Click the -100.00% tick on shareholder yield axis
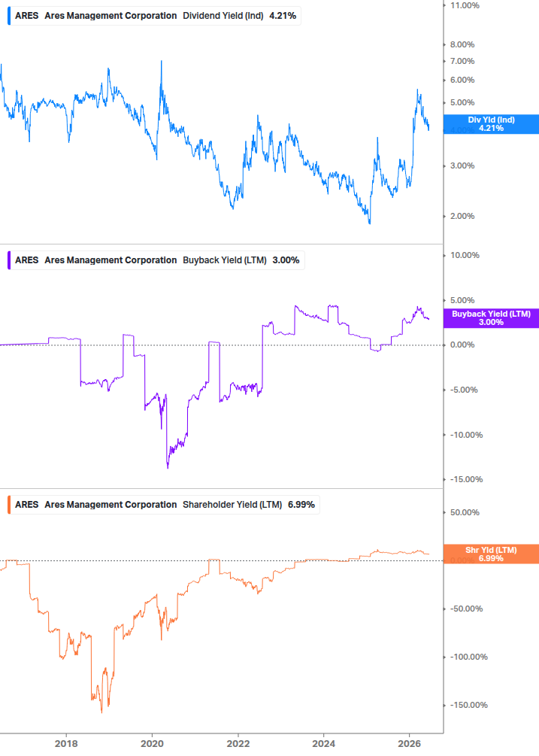This screenshot has height=756, width=539. pyautogui.click(x=468, y=657)
